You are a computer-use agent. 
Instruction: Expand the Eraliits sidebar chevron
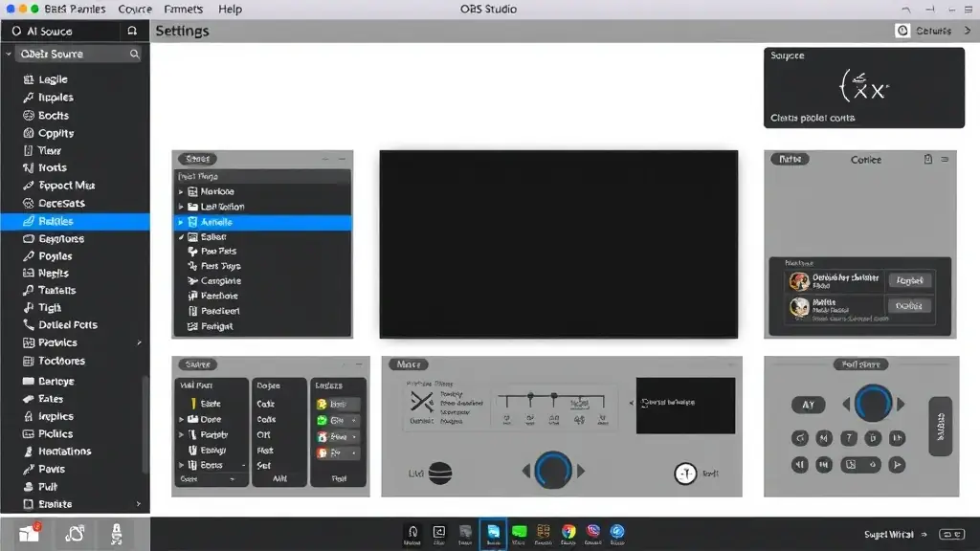coord(139,504)
